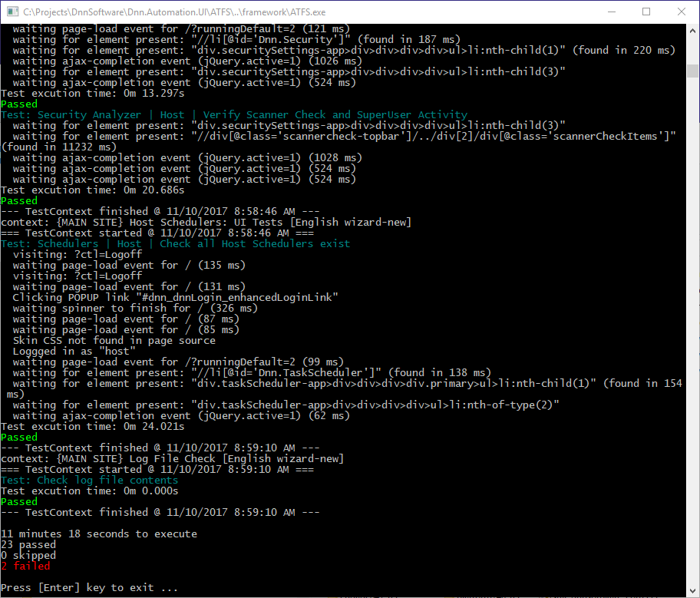700x598 pixels.
Task: Select the "Test: Check log file contents" line
Action: (x=89, y=480)
